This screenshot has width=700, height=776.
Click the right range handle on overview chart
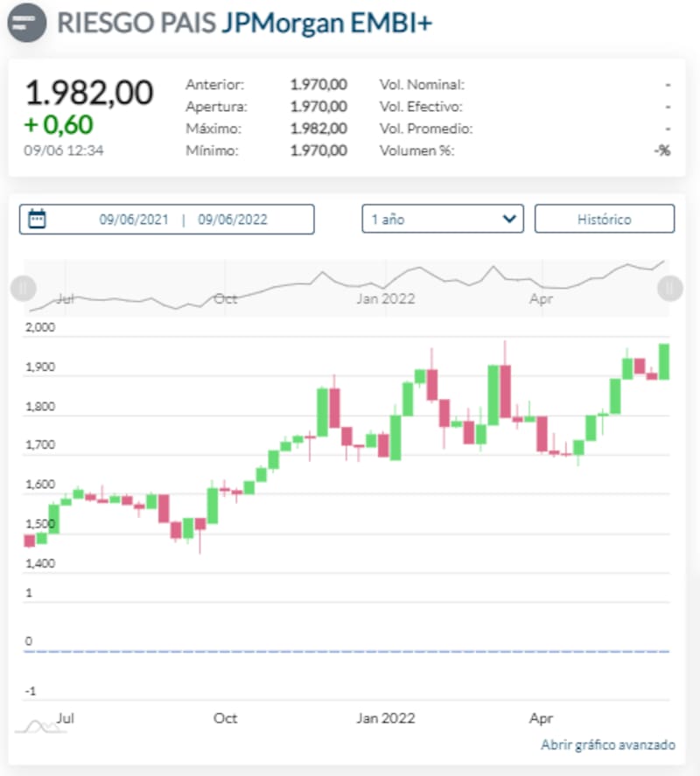[669, 287]
